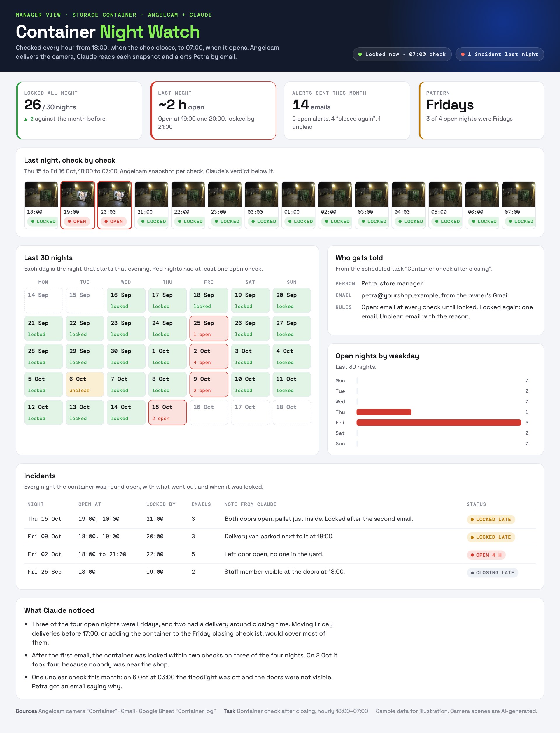The width and height of the screenshot is (560, 733).
Task: Open the 22:00 camera snapshot
Action: pyautogui.click(x=188, y=194)
